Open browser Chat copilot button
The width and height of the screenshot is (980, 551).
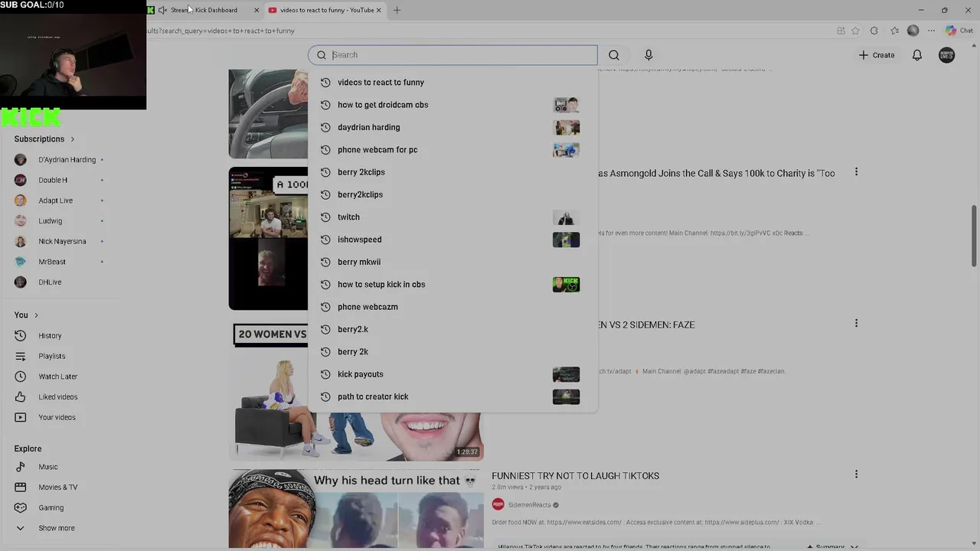[959, 31]
